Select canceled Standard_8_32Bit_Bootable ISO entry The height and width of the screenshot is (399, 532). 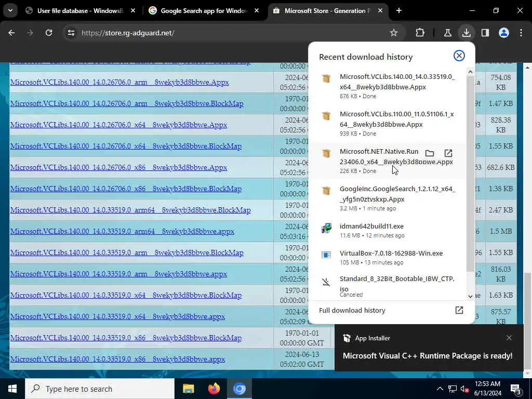point(389,286)
